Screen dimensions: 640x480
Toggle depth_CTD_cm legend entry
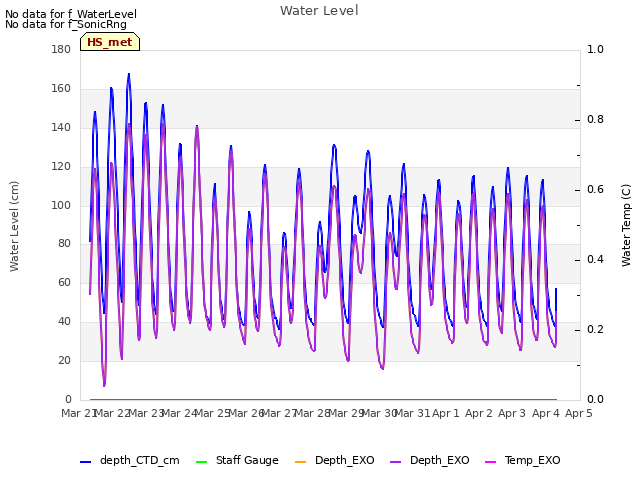tap(130, 460)
